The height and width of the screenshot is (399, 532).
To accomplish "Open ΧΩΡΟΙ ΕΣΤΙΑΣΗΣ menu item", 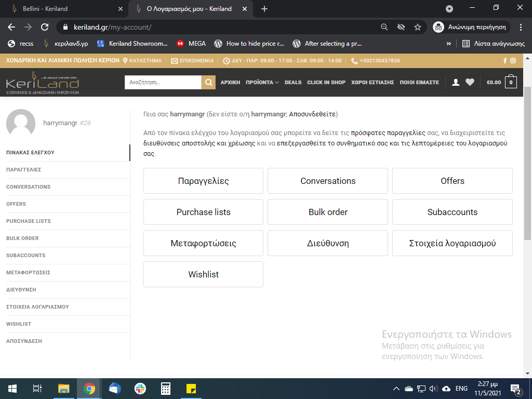I will click(373, 83).
